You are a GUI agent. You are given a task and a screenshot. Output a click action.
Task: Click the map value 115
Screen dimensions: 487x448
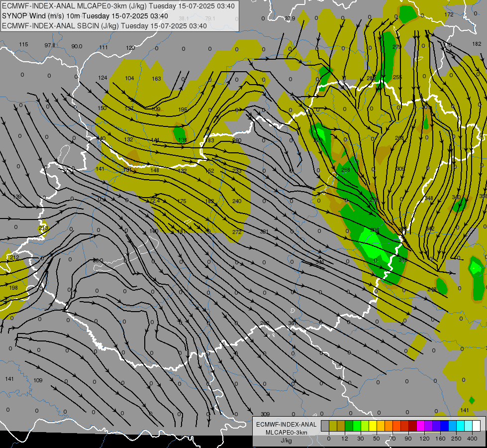(x=23, y=44)
